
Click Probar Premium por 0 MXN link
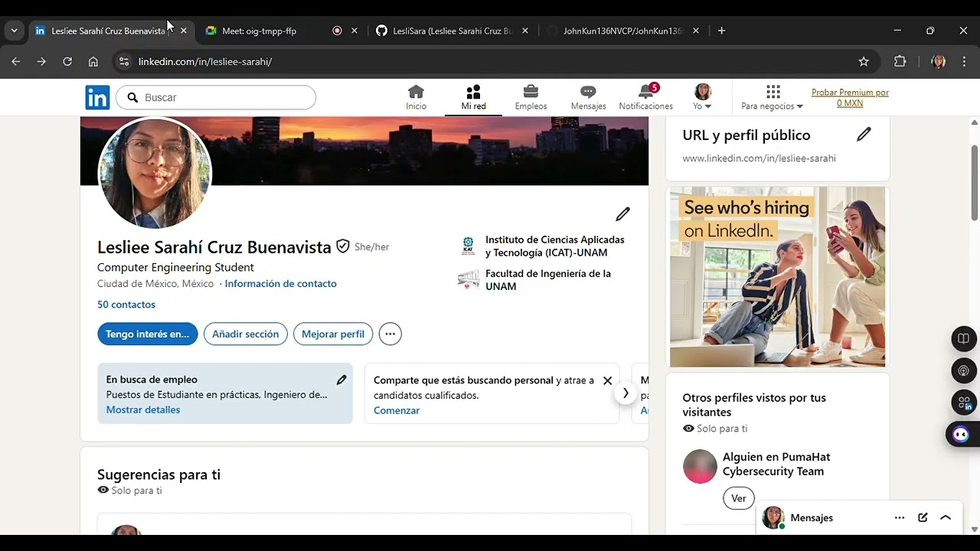coord(850,97)
